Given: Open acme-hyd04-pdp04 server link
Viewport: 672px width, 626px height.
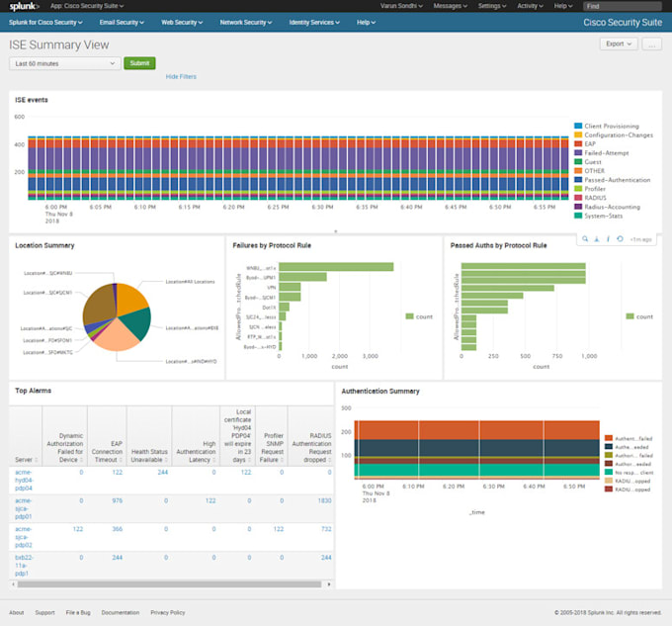Looking at the screenshot, I should pyautogui.click(x=24, y=481).
